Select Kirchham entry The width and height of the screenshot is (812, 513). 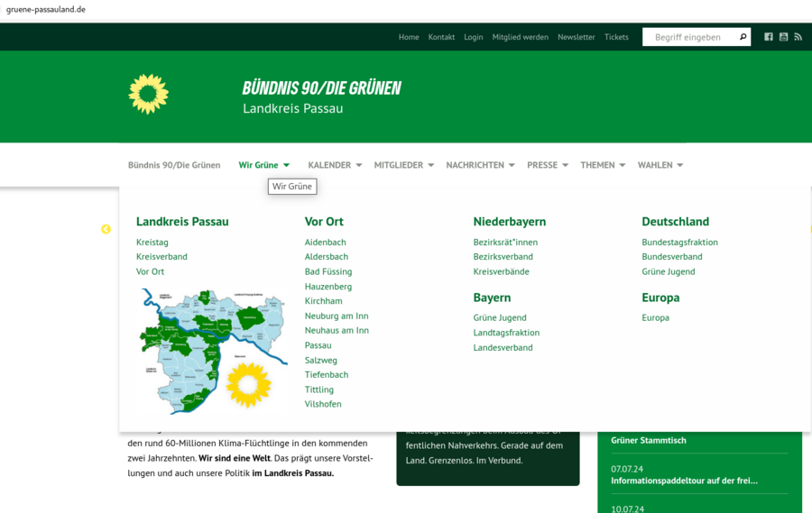(323, 301)
